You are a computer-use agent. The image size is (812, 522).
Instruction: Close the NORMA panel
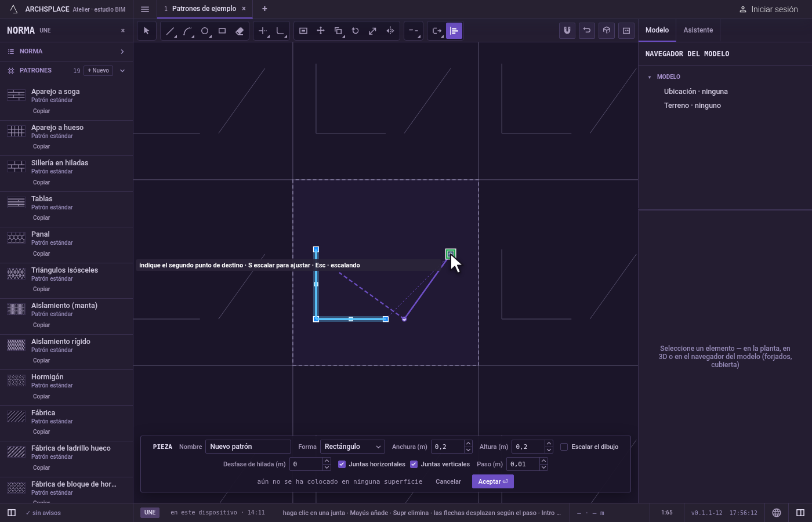click(x=123, y=31)
